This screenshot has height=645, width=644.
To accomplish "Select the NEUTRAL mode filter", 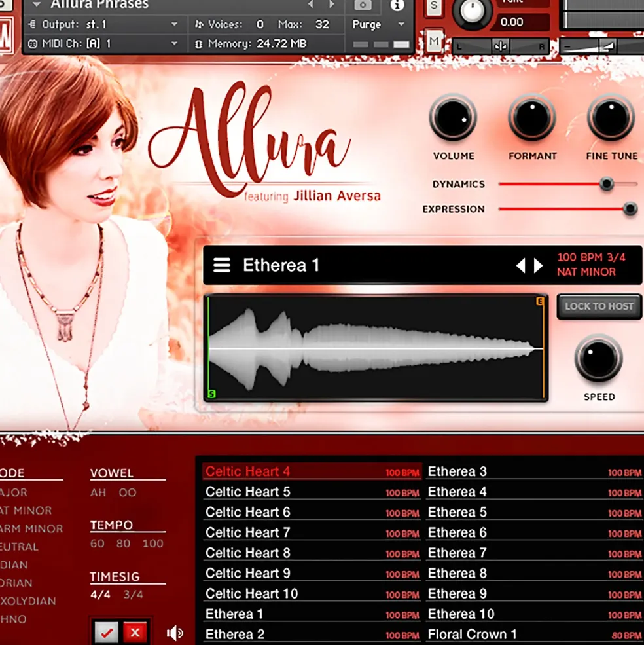I will click(x=20, y=547).
